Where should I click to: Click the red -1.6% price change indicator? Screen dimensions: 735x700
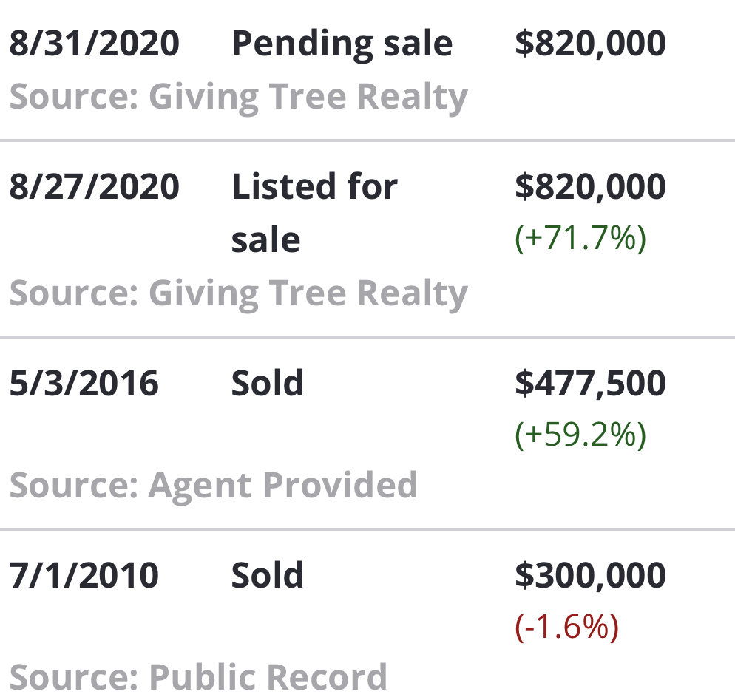(x=566, y=628)
